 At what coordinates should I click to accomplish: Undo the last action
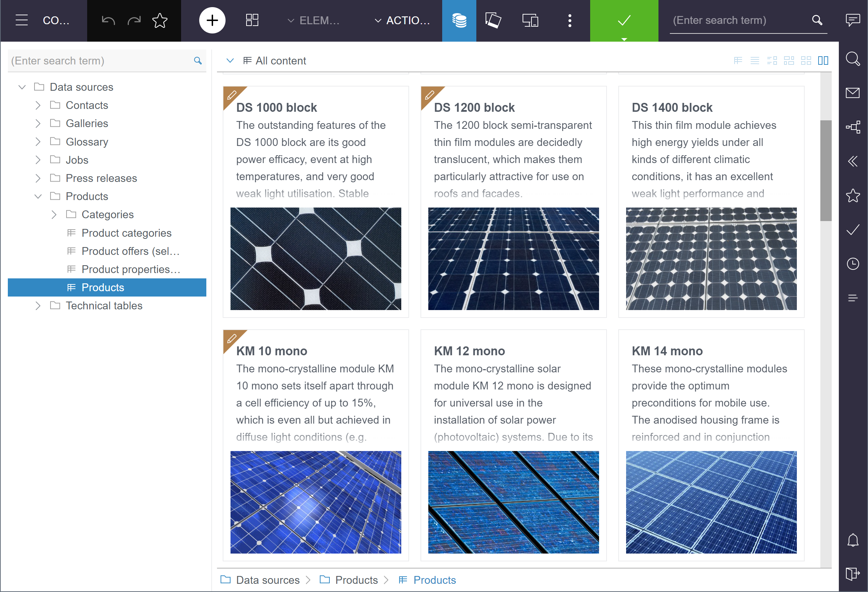(x=108, y=20)
